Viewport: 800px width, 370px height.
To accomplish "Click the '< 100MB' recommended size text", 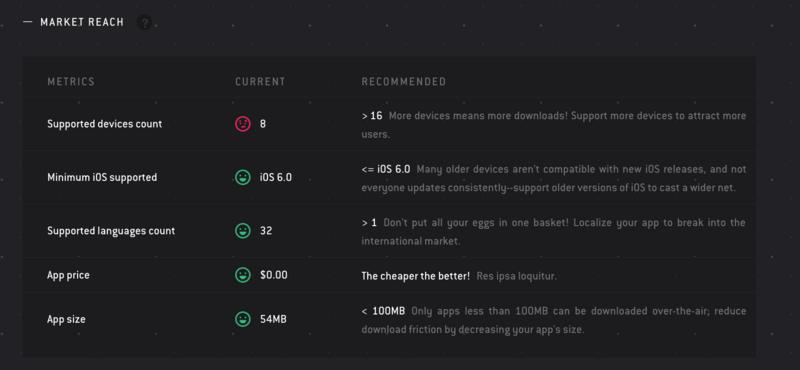I will click(383, 311).
